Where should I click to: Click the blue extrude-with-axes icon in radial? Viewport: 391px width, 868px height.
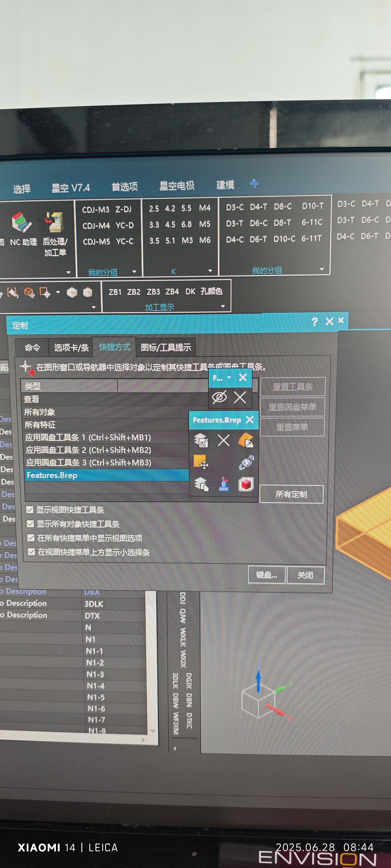224,484
